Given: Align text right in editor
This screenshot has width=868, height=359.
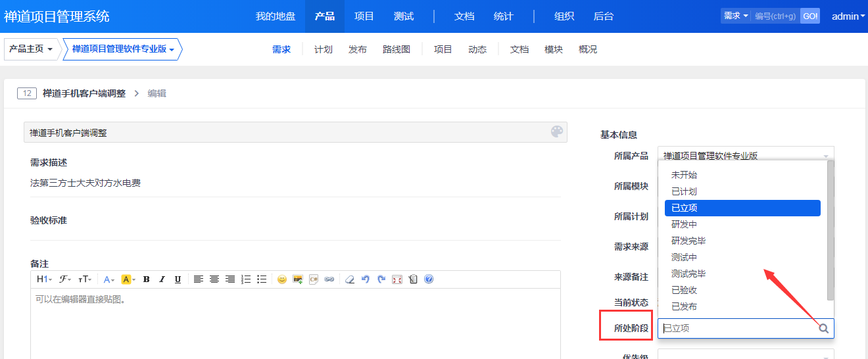Looking at the screenshot, I should 230,279.
